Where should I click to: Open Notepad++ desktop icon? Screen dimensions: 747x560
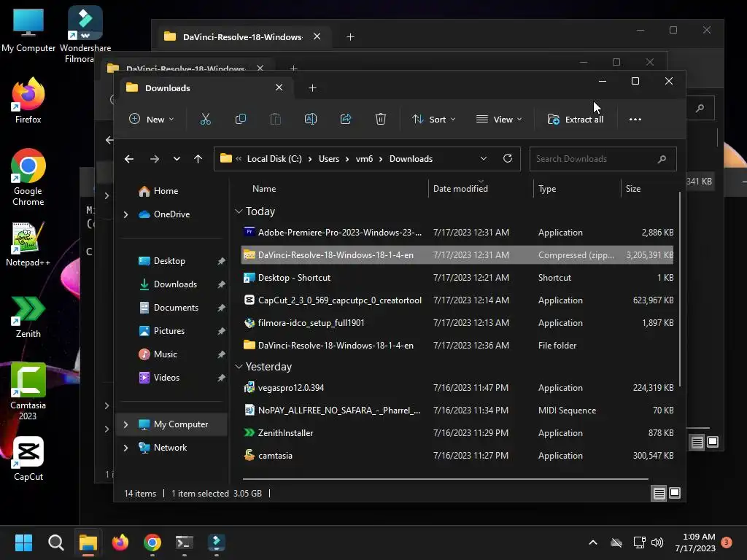[28, 244]
